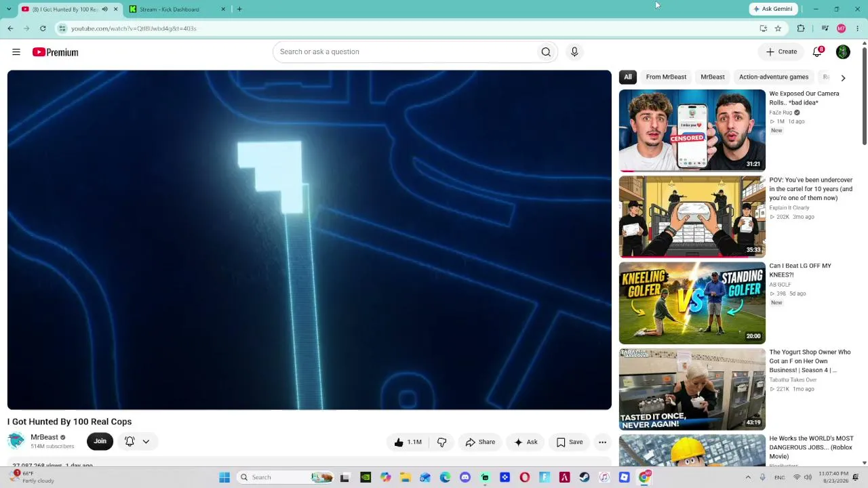Open a new browser tab
Viewport: 868px width, 488px height.
coord(239,9)
